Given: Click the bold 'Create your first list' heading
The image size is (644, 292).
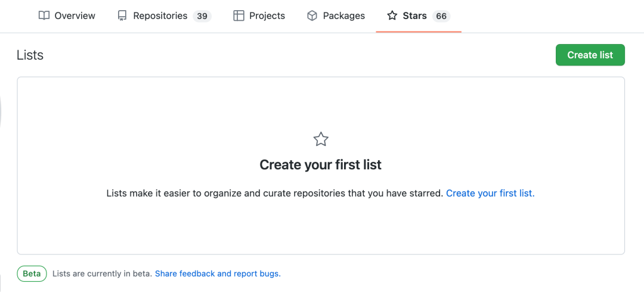Looking at the screenshot, I should (x=321, y=164).
